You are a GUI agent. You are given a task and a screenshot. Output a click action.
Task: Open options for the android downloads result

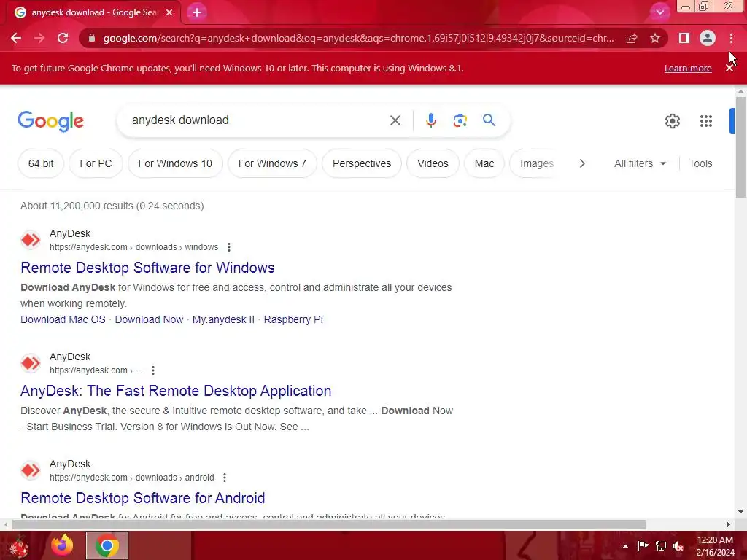click(x=225, y=478)
